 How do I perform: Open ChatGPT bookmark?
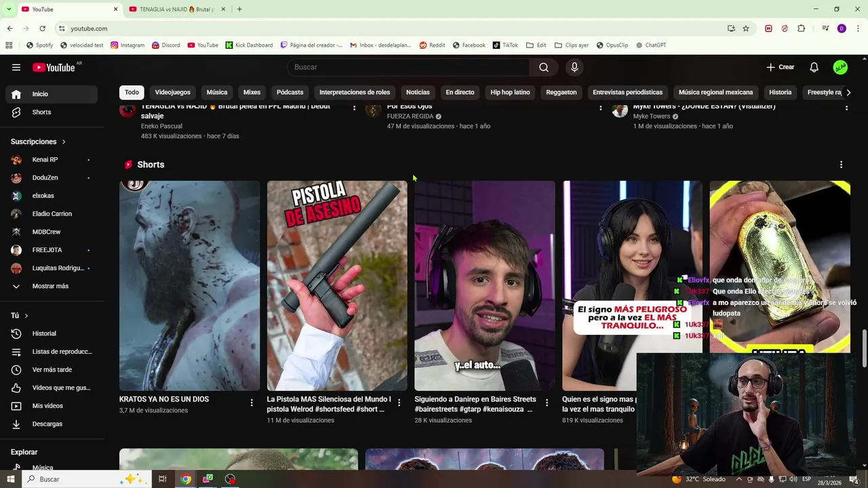tap(651, 45)
